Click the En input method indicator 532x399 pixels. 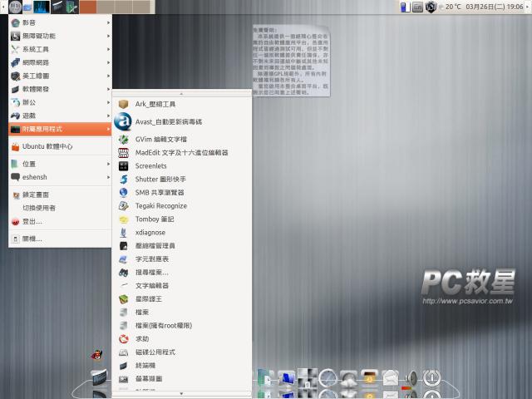(416, 7)
